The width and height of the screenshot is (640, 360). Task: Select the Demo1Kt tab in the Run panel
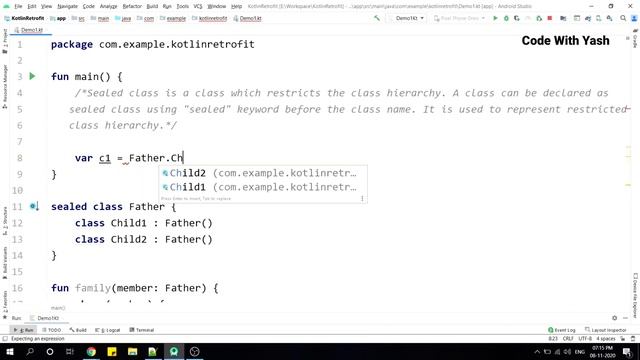[x=45, y=318]
